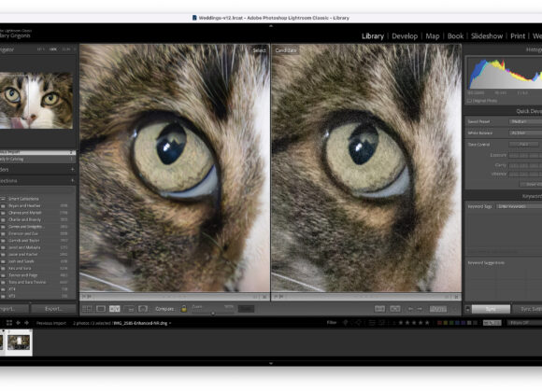Viewport: 542px width, 392px height.
Task: Select the Josh and Sarah collection
Action: pyautogui.click(x=21, y=261)
